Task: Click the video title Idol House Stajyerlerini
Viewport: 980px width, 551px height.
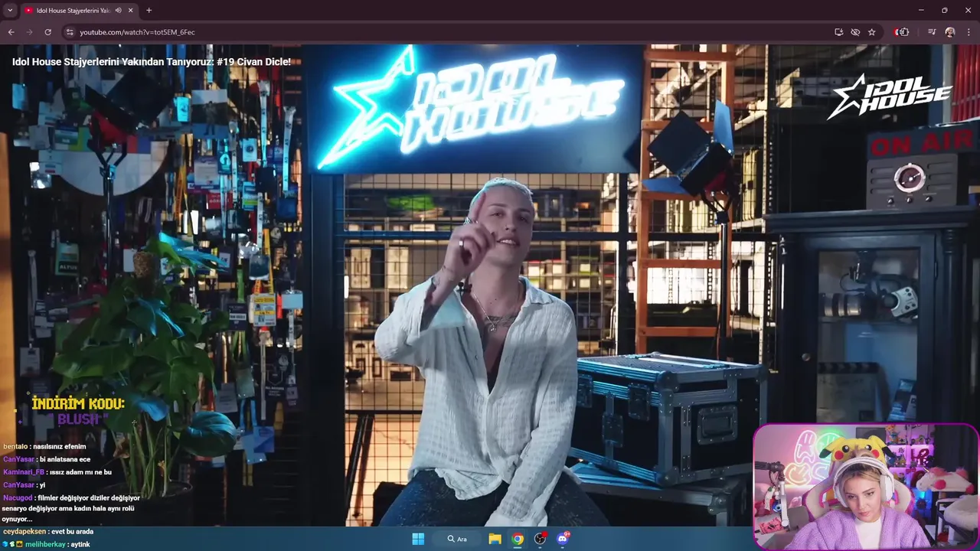Action: [152, 62]
